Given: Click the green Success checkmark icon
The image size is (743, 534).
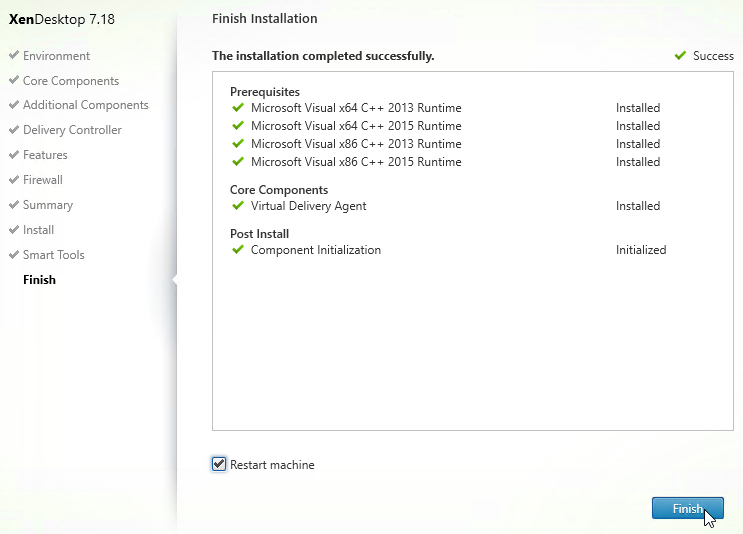Looking at the screenshot, I should (680, 55).
